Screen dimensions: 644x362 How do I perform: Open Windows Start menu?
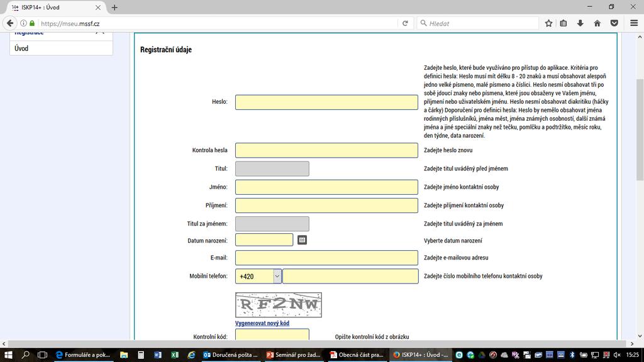pyautogui.click(x=8, y=354)
